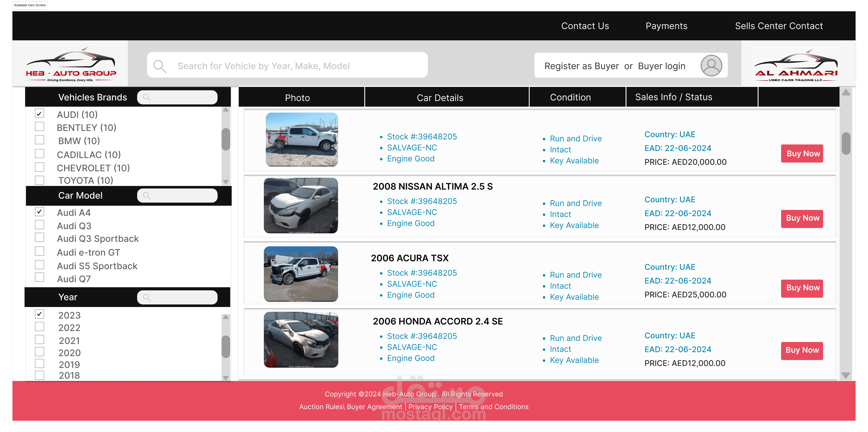Click the search icon in the Car Model panel
The height and width of the screenshot is (432, 868).
pyautogui.click(x=148, y=196)
